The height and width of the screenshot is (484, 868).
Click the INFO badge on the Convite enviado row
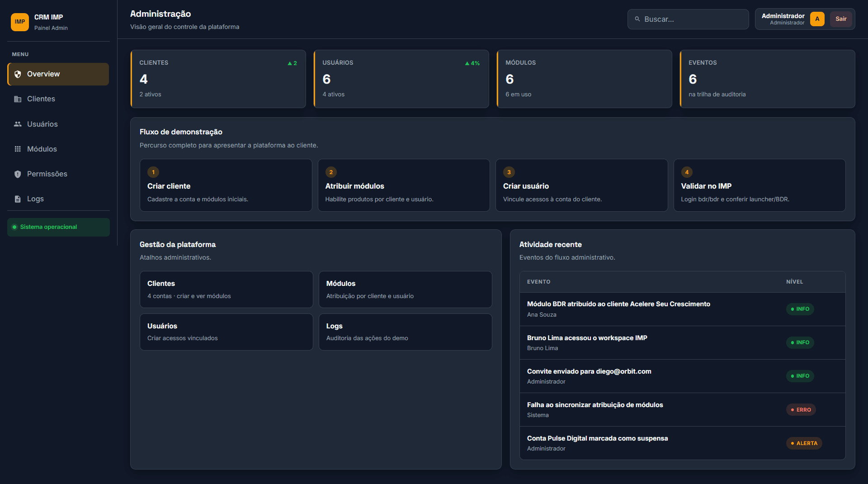tap(800, 376)
